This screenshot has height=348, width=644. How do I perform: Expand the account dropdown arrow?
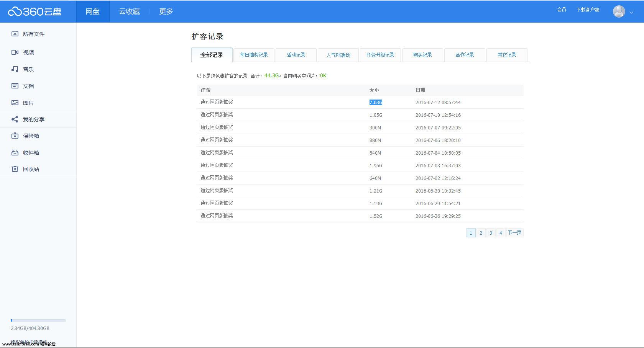pyautogui.click(x=631, y=13)
